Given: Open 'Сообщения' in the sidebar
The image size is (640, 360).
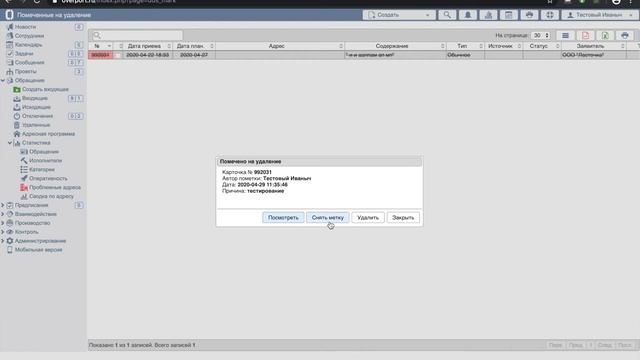Looking at the screenshot, I should 29,63.
